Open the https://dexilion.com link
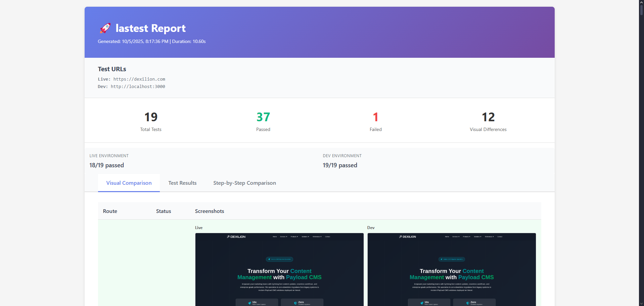Screen dimensions: 644x306 click(139, 79)
